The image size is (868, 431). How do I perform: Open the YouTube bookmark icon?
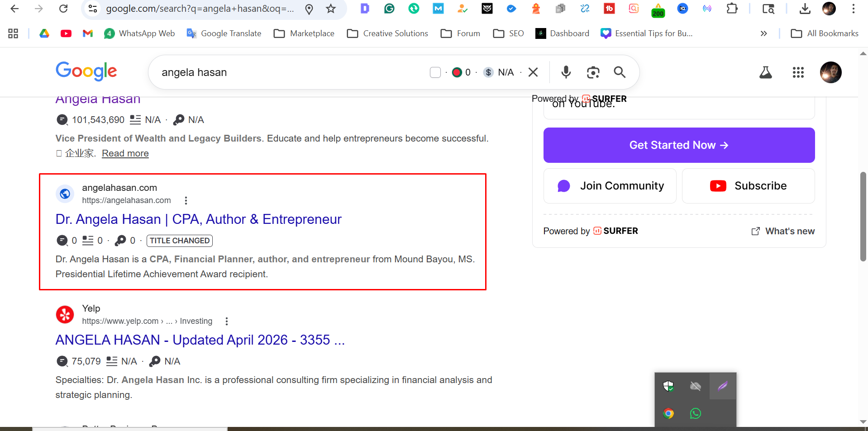click(66, 33)
